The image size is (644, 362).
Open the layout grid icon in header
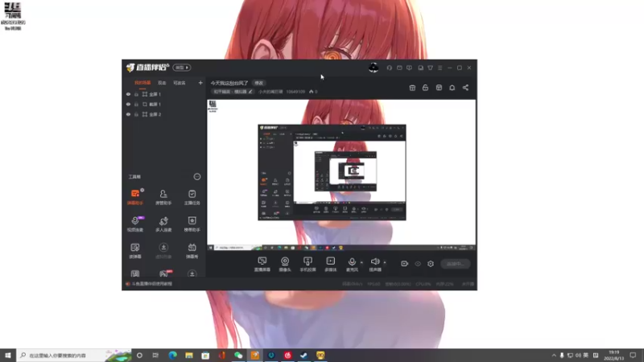[x=439, y=88]
